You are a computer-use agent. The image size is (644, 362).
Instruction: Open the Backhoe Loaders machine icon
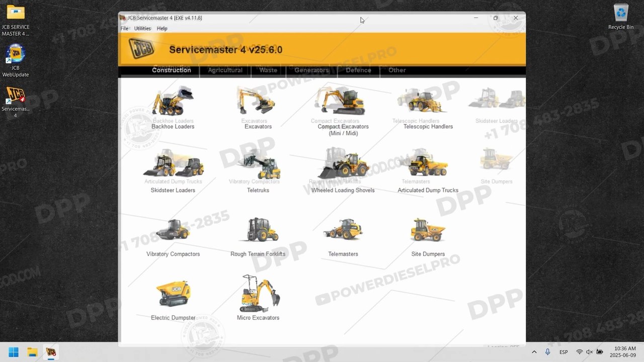click(173, 101)
